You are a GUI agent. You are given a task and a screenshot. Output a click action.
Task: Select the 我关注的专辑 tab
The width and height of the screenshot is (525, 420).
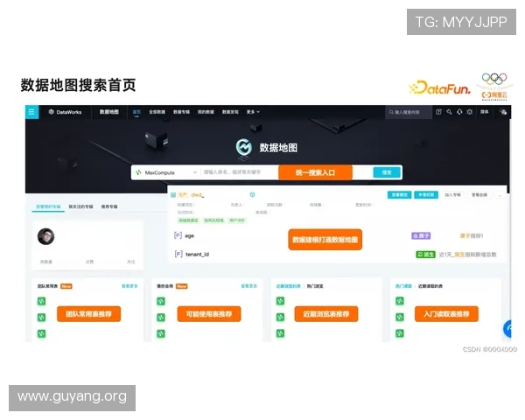point(80,206)
